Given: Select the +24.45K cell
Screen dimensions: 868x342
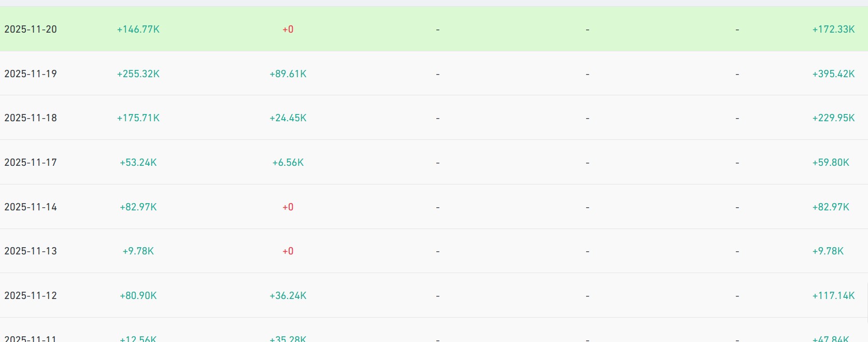Looking at the screenshot, I should (288, 118).
